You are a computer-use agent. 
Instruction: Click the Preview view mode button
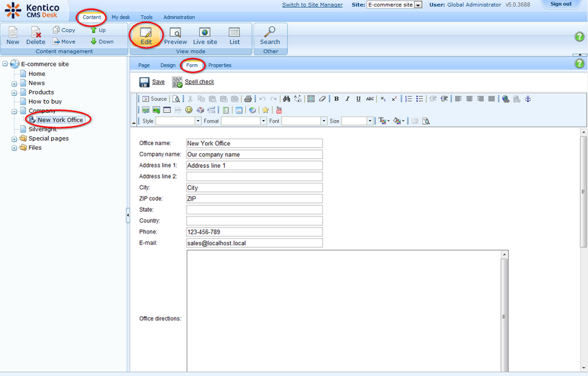click(x=175, y=36)
